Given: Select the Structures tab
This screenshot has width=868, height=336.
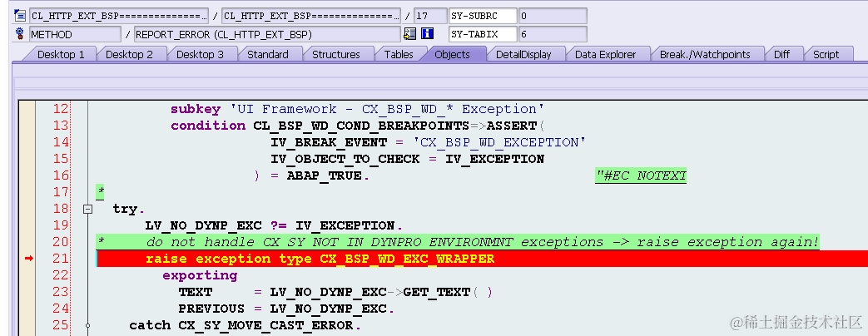Looking at the screenshot, I should tap(336, 54).
